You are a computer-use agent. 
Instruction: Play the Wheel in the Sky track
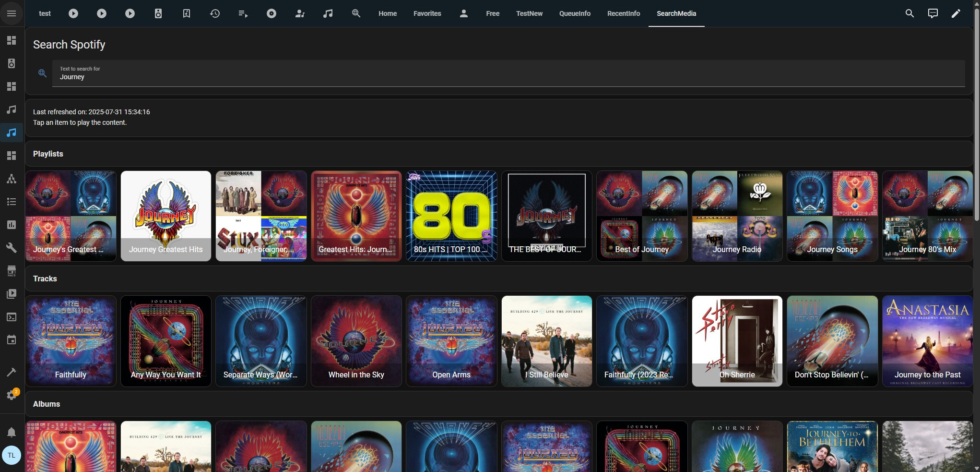point(356,341)
